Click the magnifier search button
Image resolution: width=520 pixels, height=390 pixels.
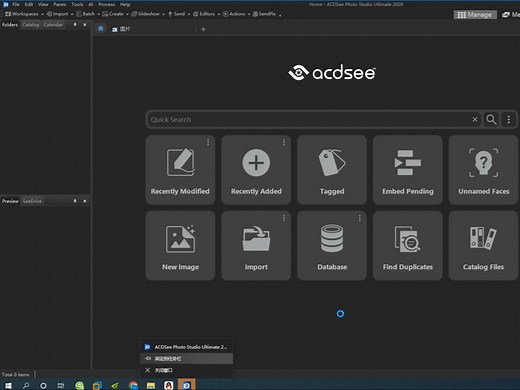click(x=491, y=119)
